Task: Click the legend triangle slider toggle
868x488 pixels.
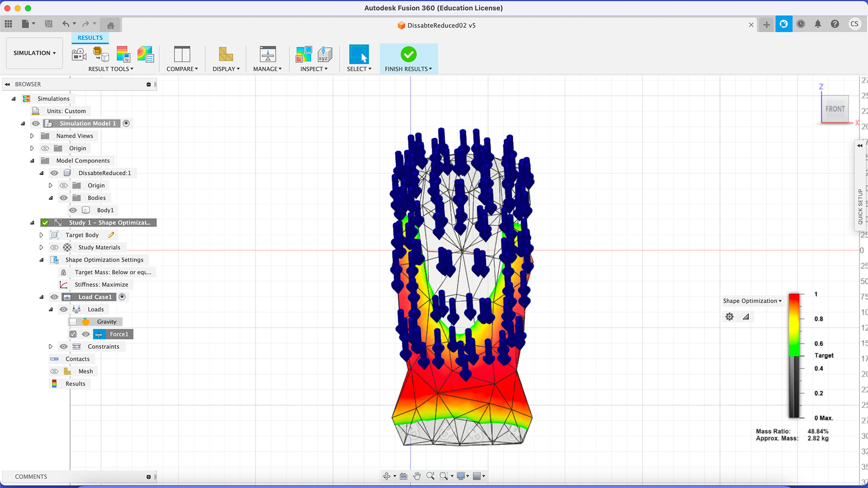Action: (746, 317)
